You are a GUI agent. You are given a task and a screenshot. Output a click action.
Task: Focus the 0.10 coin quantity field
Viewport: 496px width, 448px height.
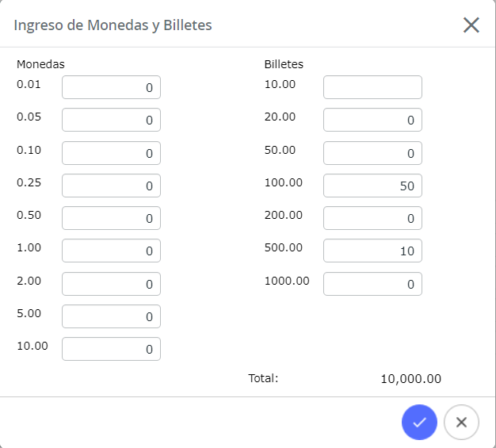[112, 153]
